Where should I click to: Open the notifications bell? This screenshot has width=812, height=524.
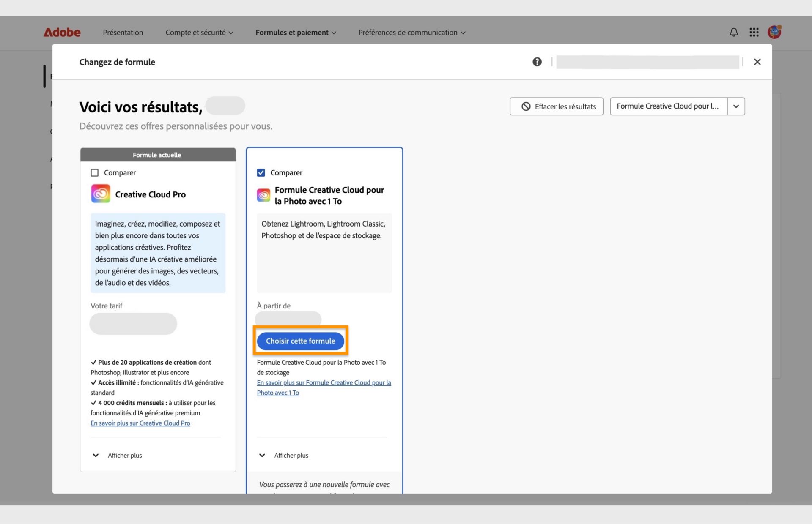pyautogui.click(x=734, y=32)
